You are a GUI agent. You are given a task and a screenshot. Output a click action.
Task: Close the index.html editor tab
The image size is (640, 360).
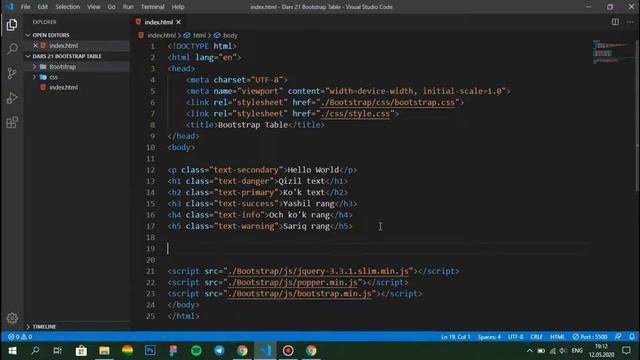point(178,22)
